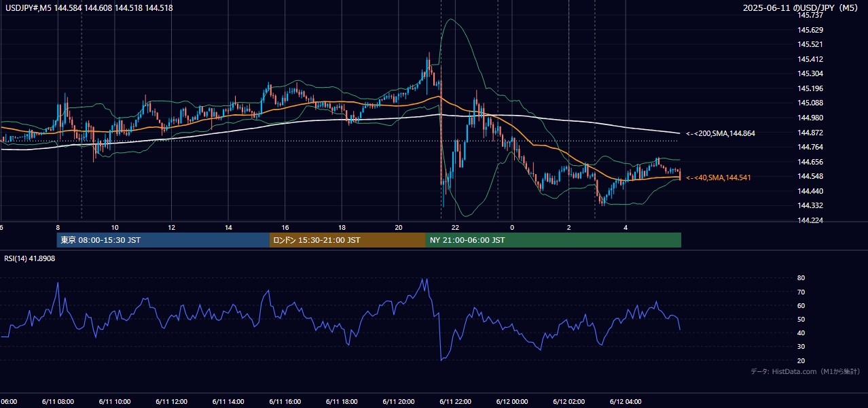
Task: Click the 200 SMA 144.864 label
Action: pos(721,134)
